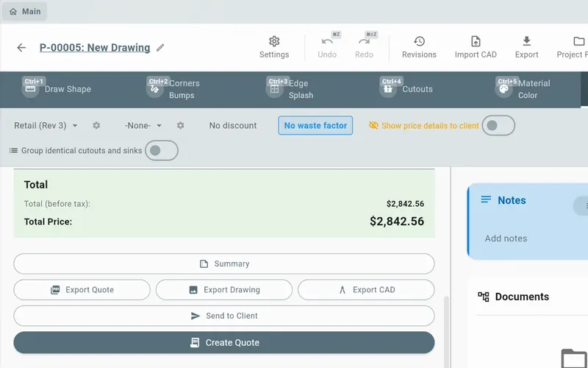Click the Undo arrow icon
This screenshot has width=588, height=368.
coord(326,41)
